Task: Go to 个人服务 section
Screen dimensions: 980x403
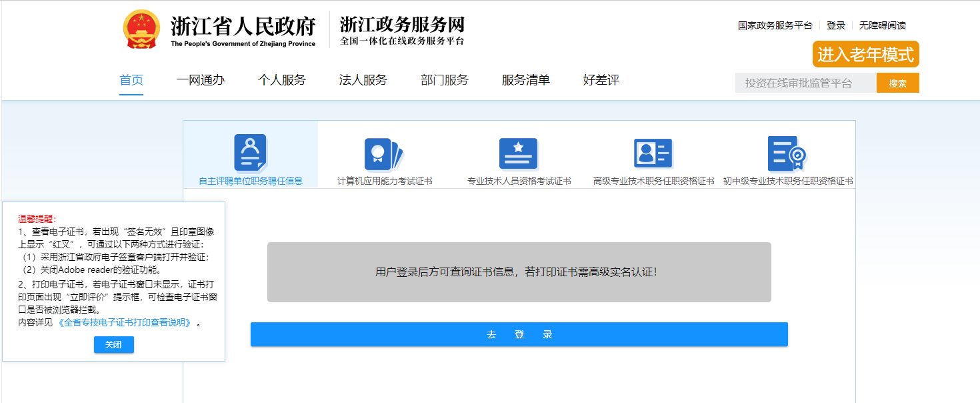Action: point(282,80)
